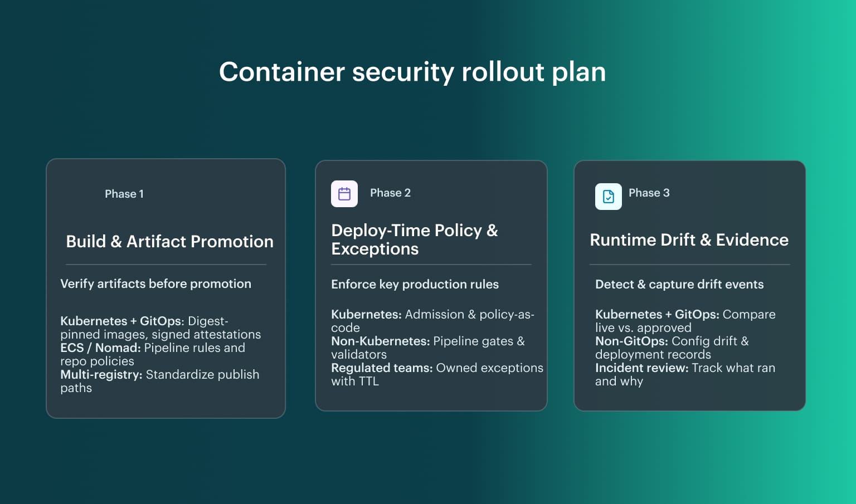Select 'Enforce key production rules' subtitle
Screen dimensions: 856x504
(x=415, y=284)
